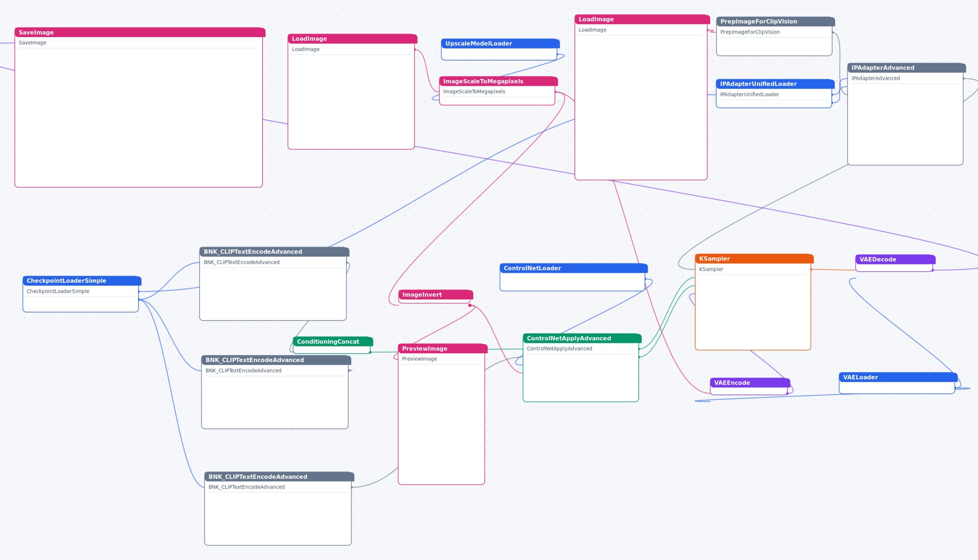This screenshot has width=978, height=560.
Task: Select the CheckpointLoaderSimple node header
Action: coord(82,281)
